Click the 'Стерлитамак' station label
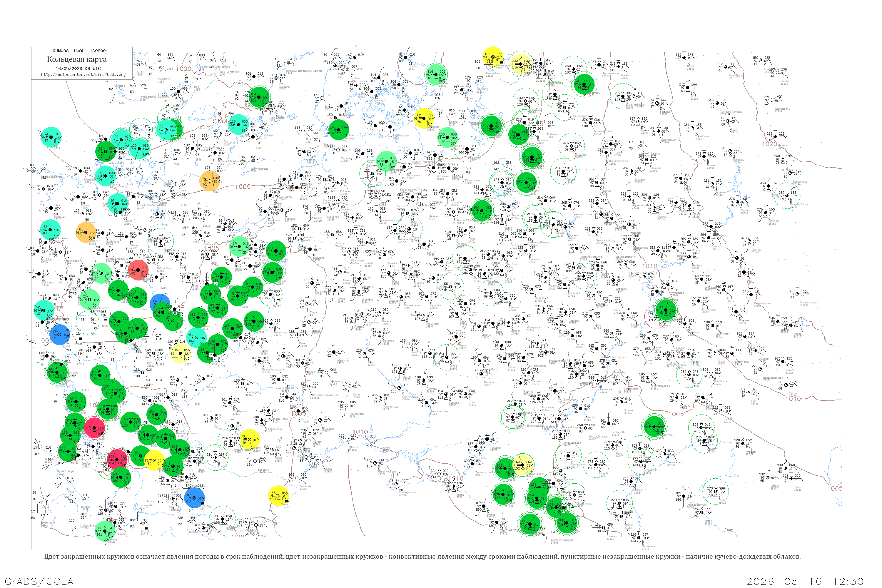882x588 pixels. [762, 303]
